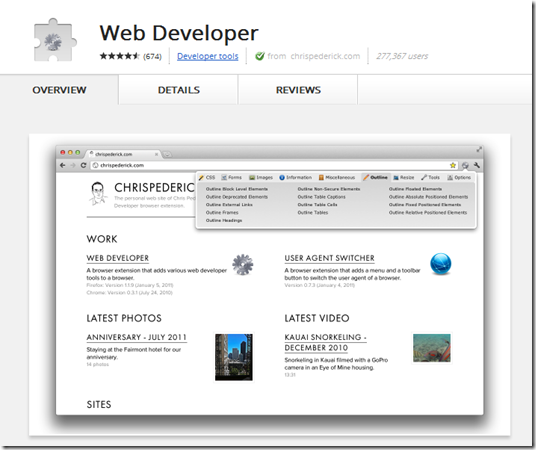The height and width of the screenshot is (450, 536).
Task: Click the Chris Pederick sketch portrait
Action: pyautogui.click(x=97, y=194)
